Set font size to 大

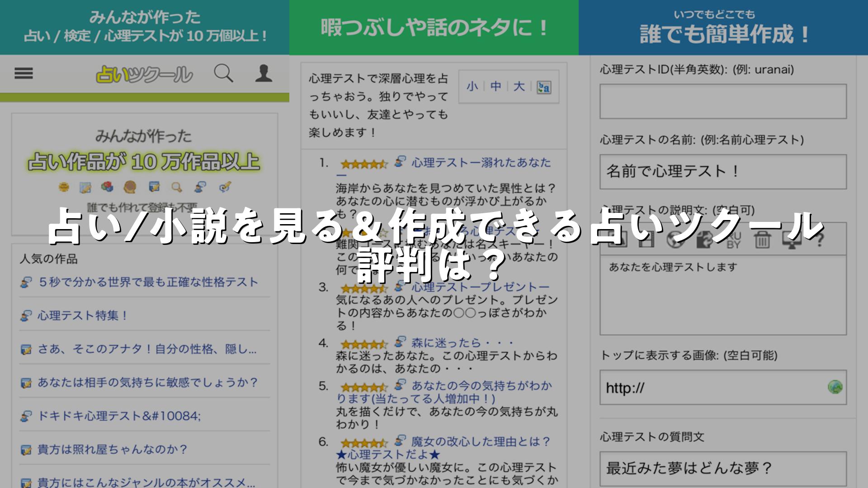point(519,86)
